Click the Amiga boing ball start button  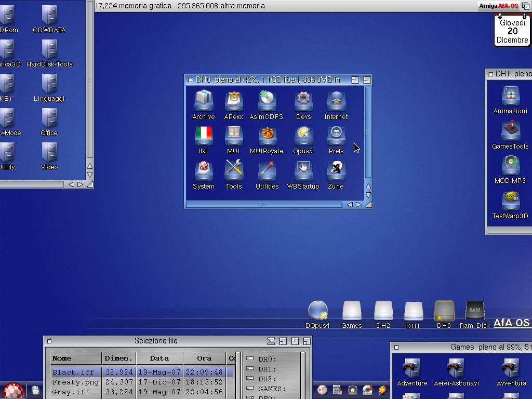click(x=14, y=391)
